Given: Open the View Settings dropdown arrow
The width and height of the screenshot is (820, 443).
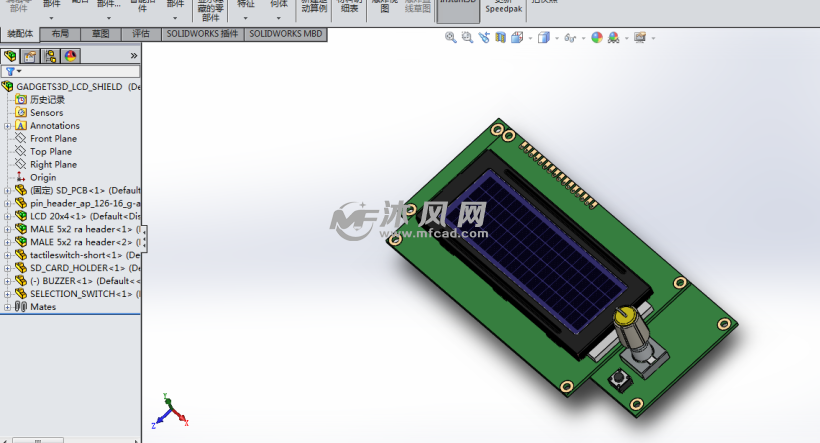Looking at the screenshot, I should [653, 38].
